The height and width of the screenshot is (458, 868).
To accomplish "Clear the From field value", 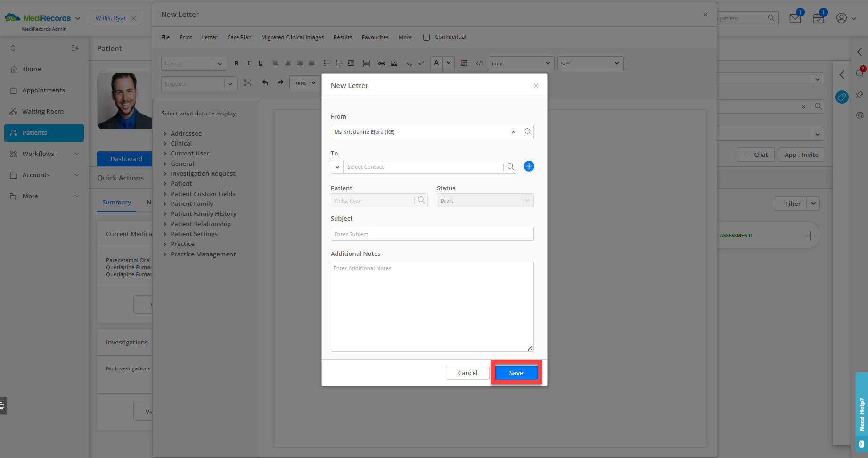I will (x=513, y=132).
